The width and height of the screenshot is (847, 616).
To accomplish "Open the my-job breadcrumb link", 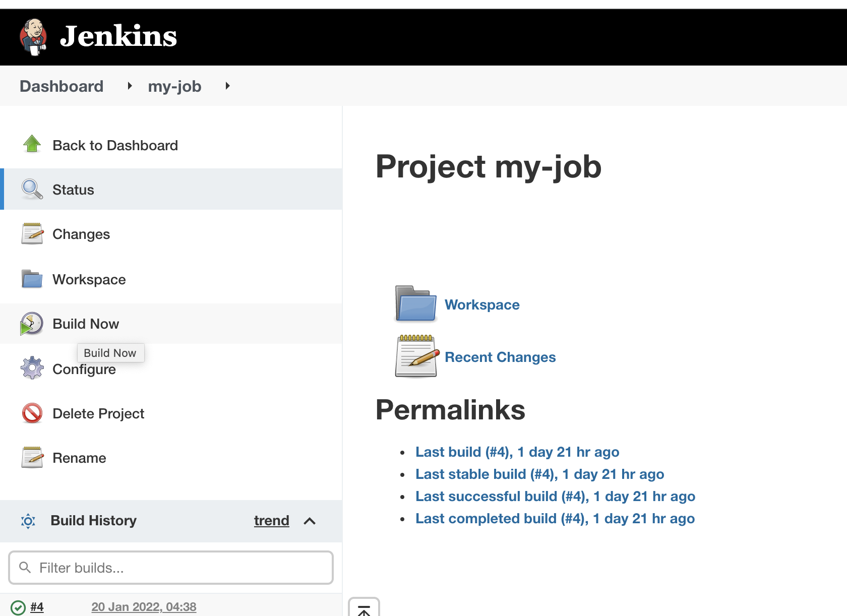I will pos(174,86).
